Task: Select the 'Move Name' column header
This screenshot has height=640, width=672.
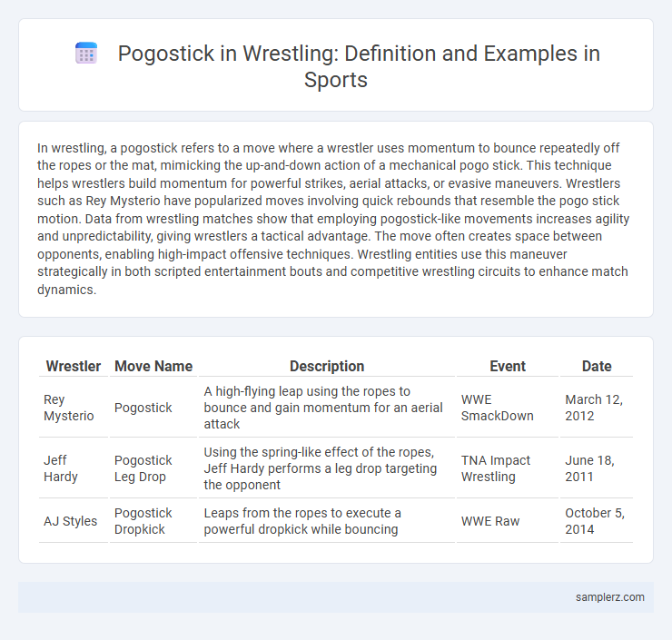Action: tap(153, 366)
